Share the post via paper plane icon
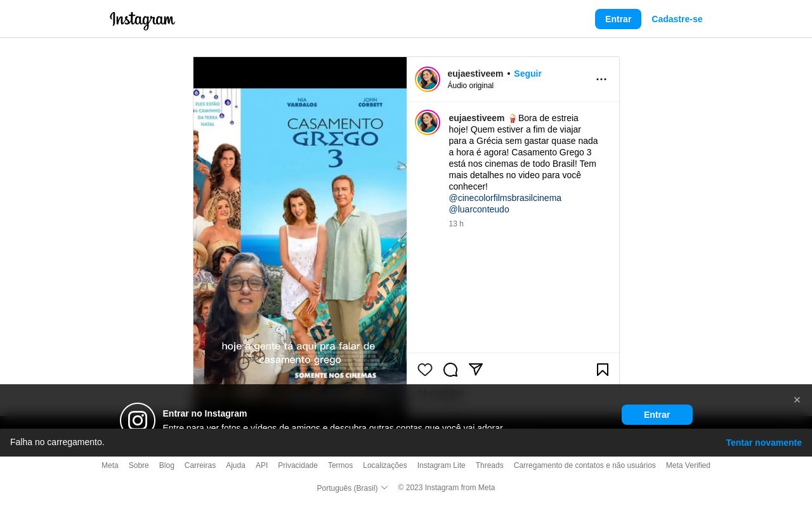Viewport: 812px width, 532px height. coord(476,370)
